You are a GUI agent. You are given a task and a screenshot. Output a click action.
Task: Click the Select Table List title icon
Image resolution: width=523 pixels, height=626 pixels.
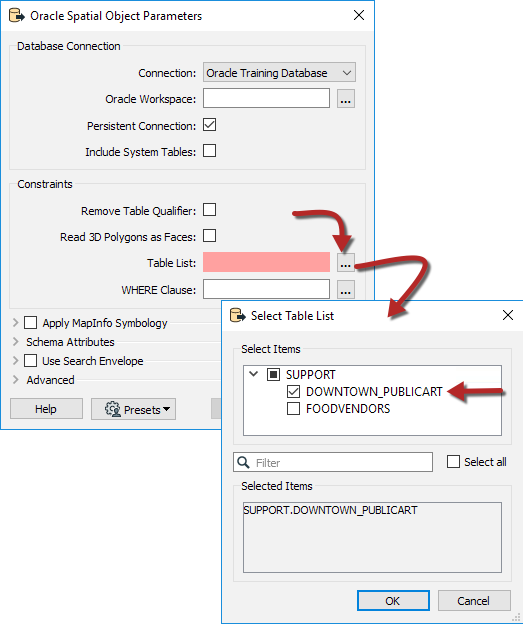pyautogui.click(x=238, y=315)
